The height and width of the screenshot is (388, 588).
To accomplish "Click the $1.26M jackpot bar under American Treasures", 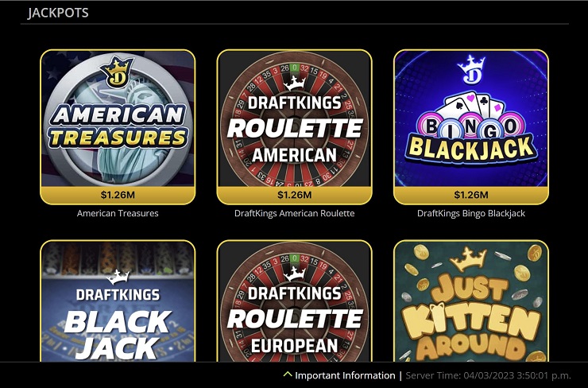I will tap(118, 195).
